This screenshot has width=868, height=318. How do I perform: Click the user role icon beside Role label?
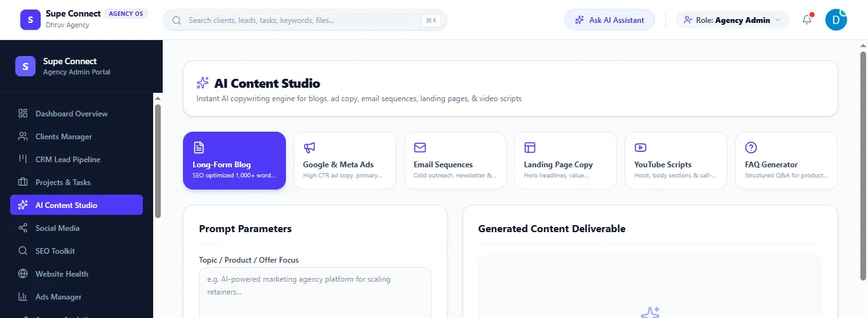[x=688, y=20]
